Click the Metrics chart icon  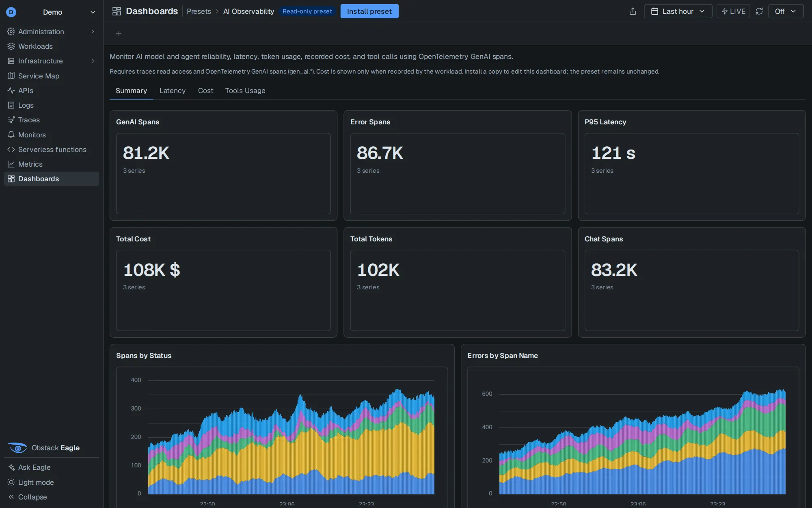coord(11,164)
